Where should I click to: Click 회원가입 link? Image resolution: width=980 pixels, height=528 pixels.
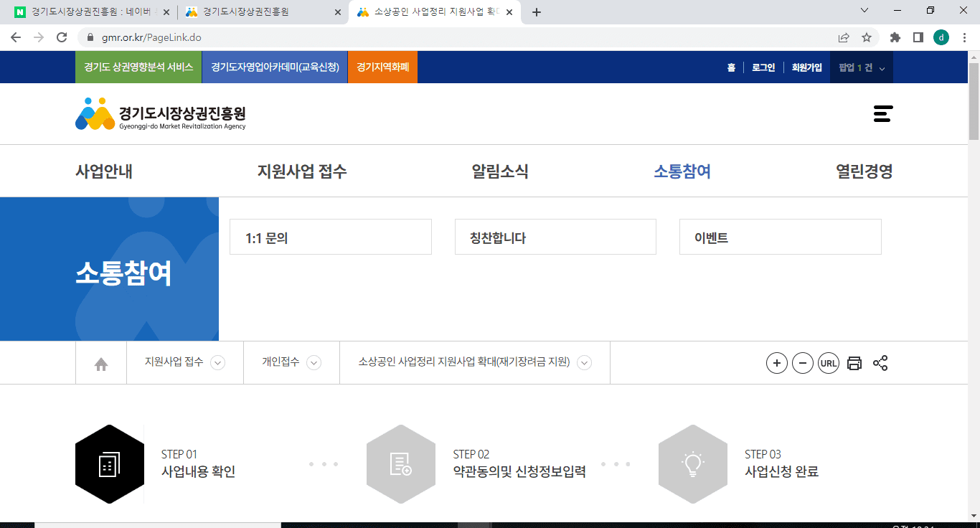point(807,67)
